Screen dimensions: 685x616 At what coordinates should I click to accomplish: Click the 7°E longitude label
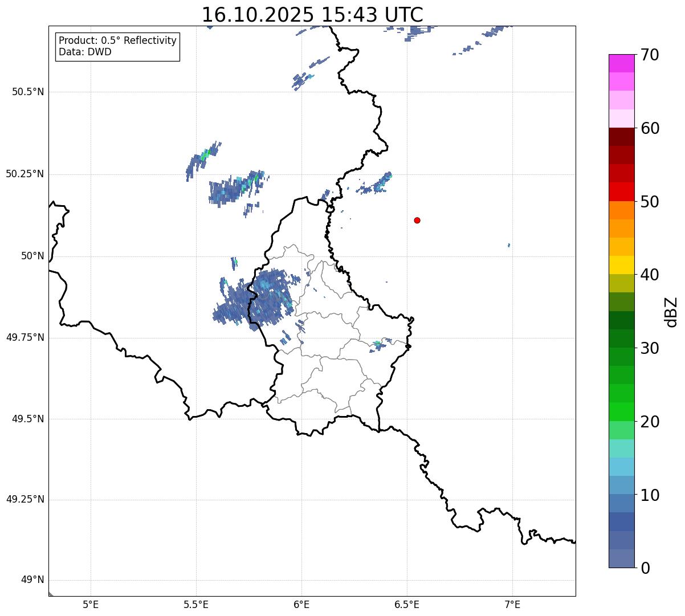512,604
